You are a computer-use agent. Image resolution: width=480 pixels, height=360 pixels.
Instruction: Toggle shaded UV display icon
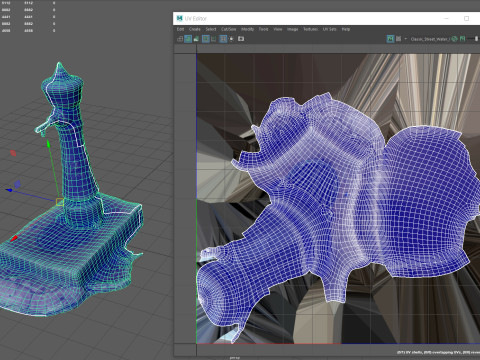pos(188,39)
